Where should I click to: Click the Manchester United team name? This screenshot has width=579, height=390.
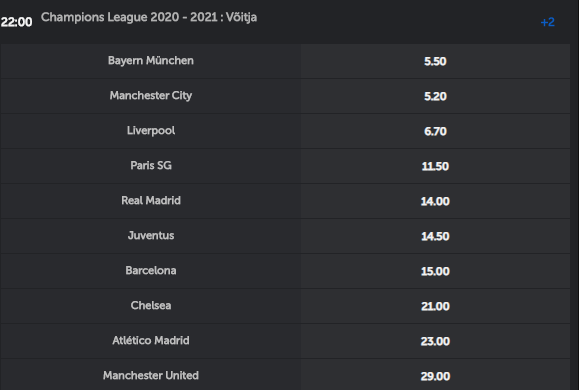(151, 376)
